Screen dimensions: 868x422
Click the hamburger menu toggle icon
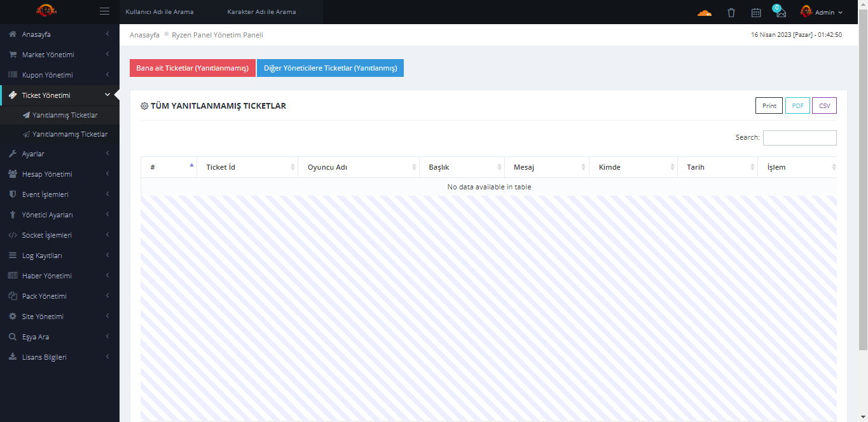[105, 11]
